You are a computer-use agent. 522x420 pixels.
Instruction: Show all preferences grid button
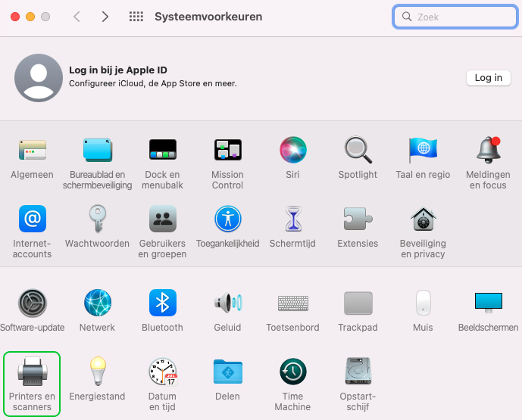pos(136,17)
